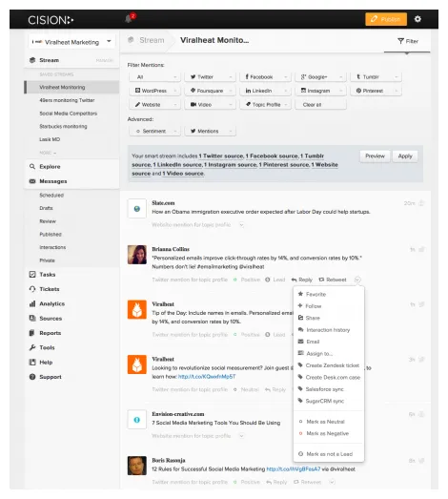
Task: Open the Filter funnel tab
Action: pyautogui.click(x=408, y=41)
